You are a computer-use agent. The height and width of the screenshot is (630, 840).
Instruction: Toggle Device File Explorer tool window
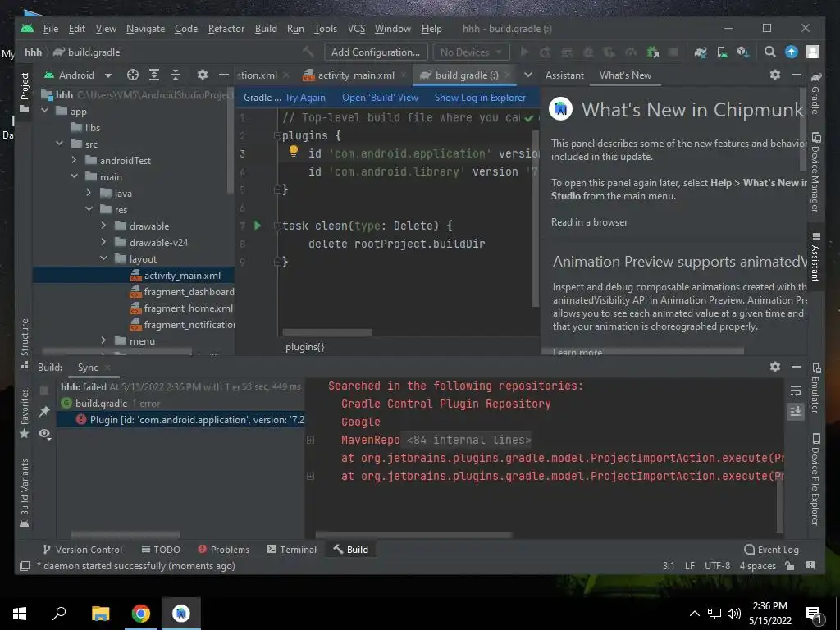(815, 479)
